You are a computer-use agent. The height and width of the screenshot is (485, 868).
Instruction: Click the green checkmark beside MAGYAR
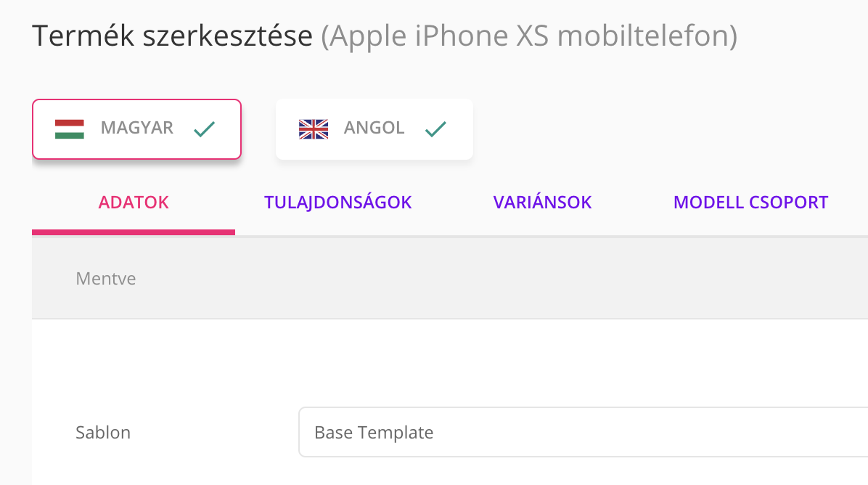[205, 129]
